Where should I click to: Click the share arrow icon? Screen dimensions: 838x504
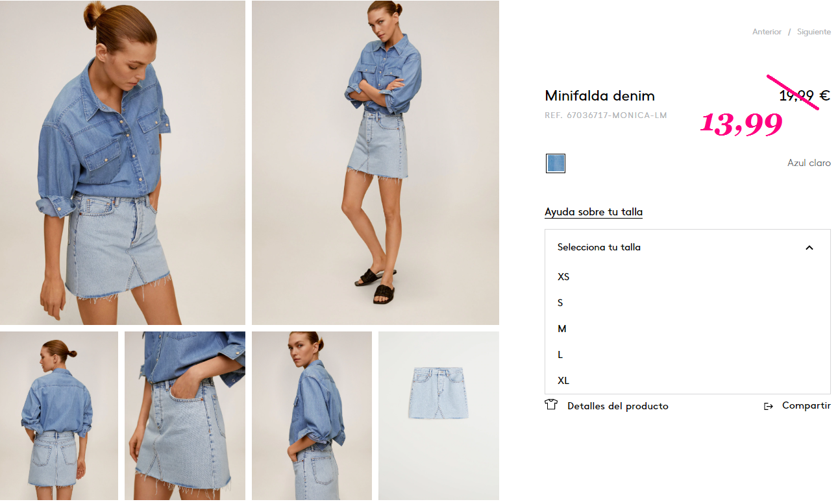pyautogui.click(x=769, y=406)
